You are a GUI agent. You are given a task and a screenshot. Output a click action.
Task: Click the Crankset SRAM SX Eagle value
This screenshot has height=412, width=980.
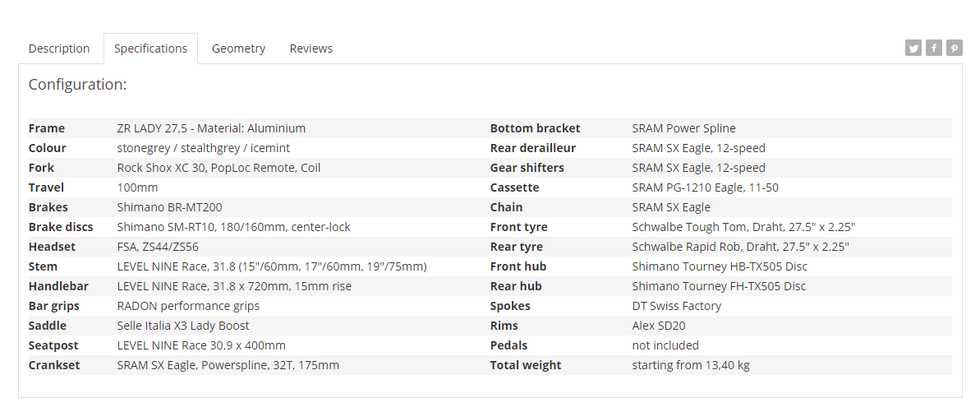(228, 365)
